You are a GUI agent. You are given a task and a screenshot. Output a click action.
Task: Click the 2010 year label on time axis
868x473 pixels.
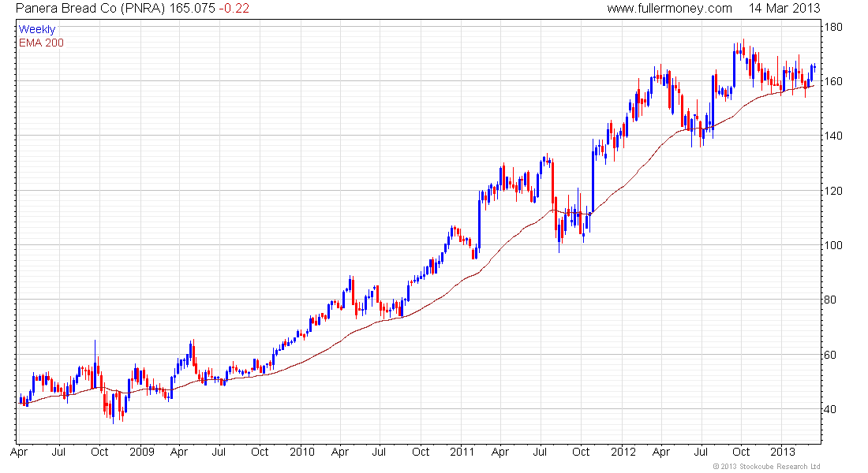coord(302,452)
